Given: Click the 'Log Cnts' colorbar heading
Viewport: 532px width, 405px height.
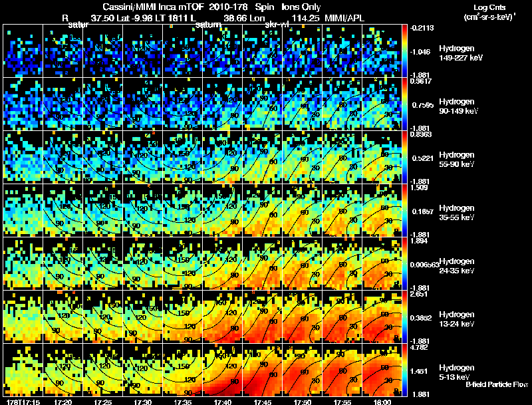Looking at the screenshot, I should 489,7.
